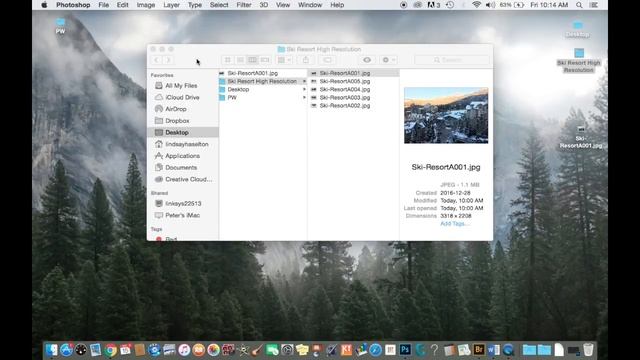The image size is (640, 360).
Task: Open iCloud Drive in sidebar
Action: point(182,98)
